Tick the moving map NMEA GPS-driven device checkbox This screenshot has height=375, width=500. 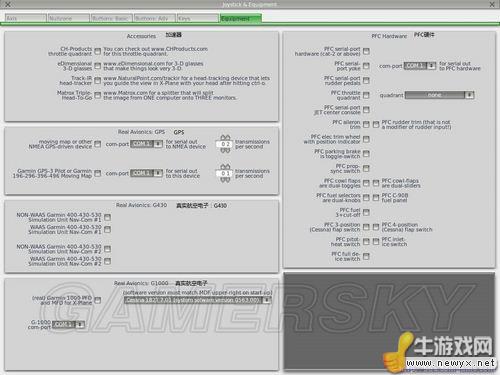point(97,144)
